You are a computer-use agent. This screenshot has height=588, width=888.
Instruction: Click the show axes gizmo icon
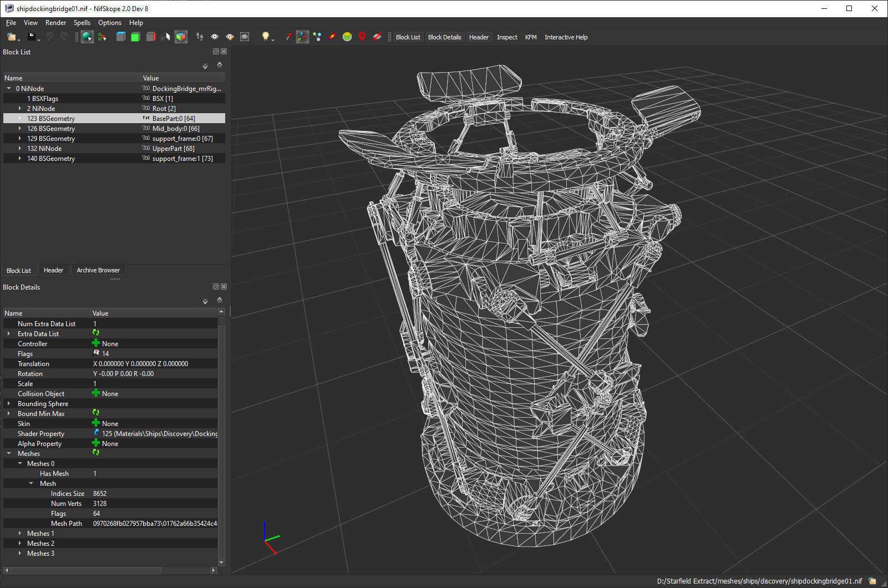coord(302,37)
